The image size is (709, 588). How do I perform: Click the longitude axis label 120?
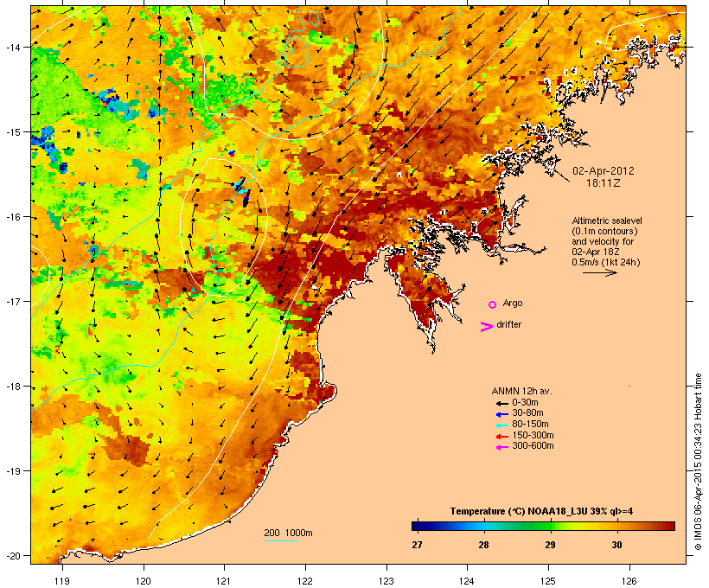pyautogui.click(x=144, y=581)
